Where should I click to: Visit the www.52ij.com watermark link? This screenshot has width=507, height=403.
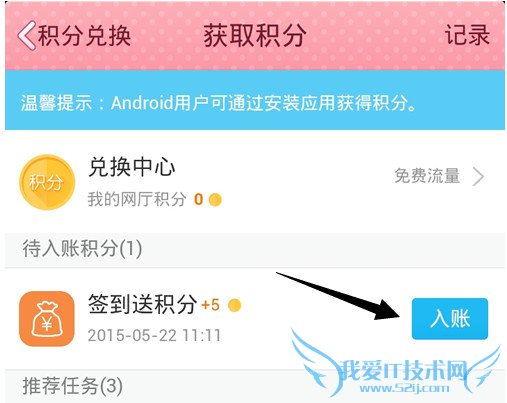(x=404, y=388)
